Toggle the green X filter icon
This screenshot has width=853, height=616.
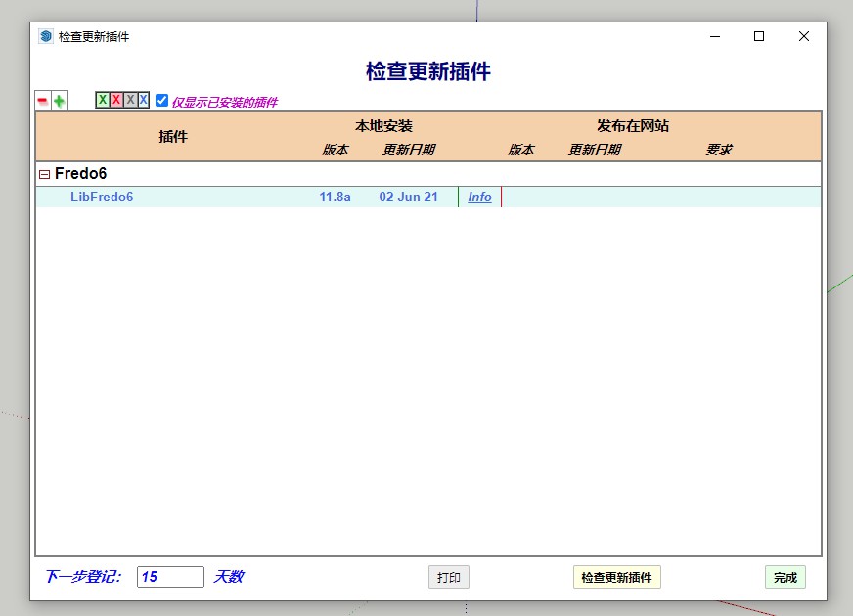[x=103, y=100]
